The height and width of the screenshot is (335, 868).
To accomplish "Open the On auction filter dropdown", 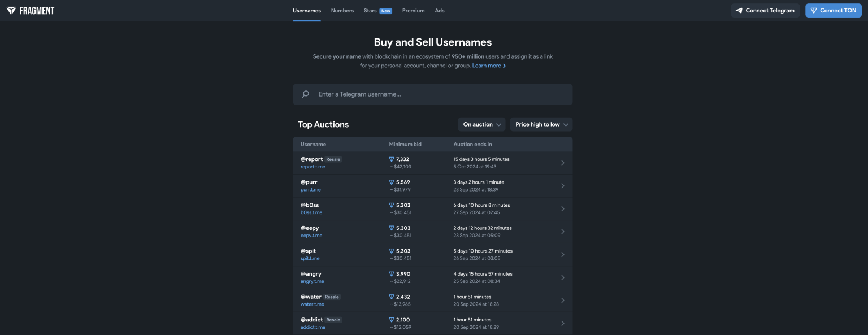I will click(481, 124).
